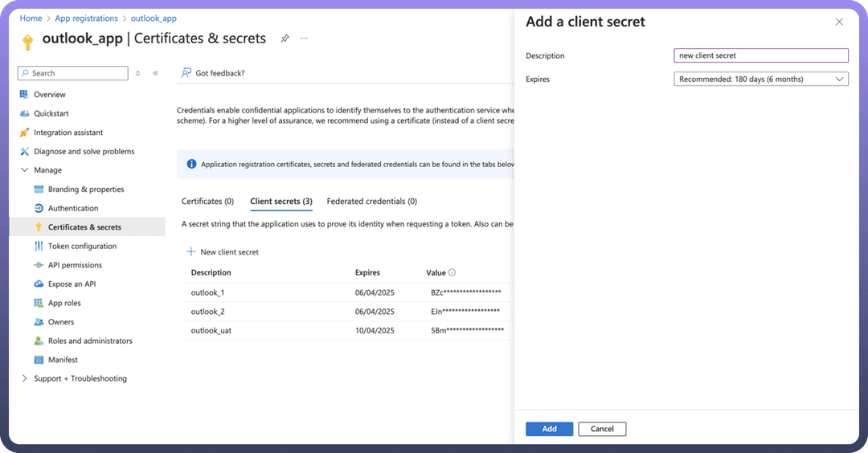Close the Add a client secret panel

pyautogui.click(x=839, y=22)
